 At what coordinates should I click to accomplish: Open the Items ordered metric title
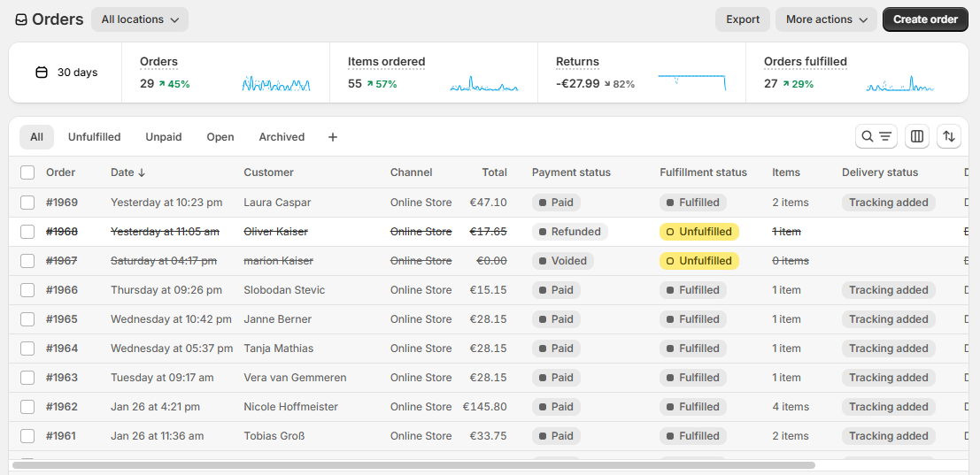tap(386, 62)
